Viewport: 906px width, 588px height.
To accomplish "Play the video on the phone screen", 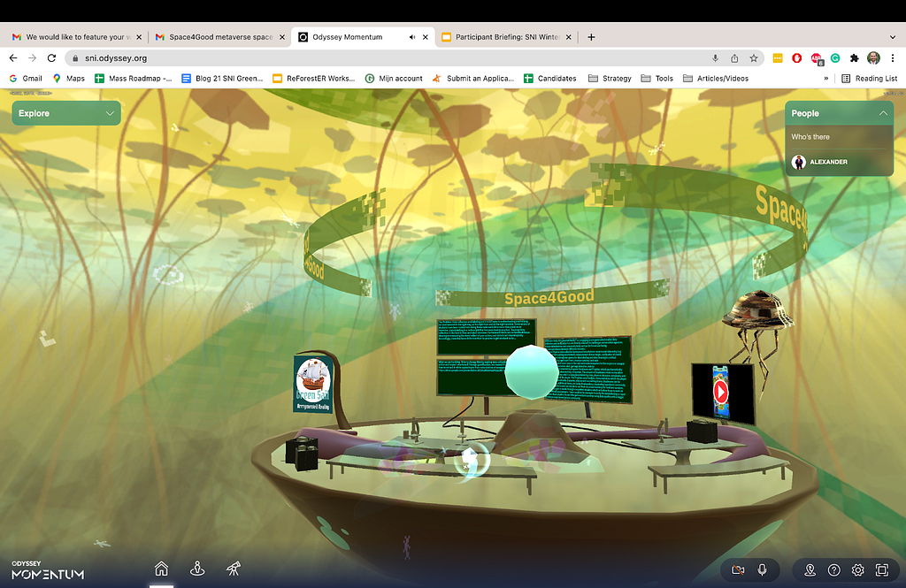I will 720,392.
